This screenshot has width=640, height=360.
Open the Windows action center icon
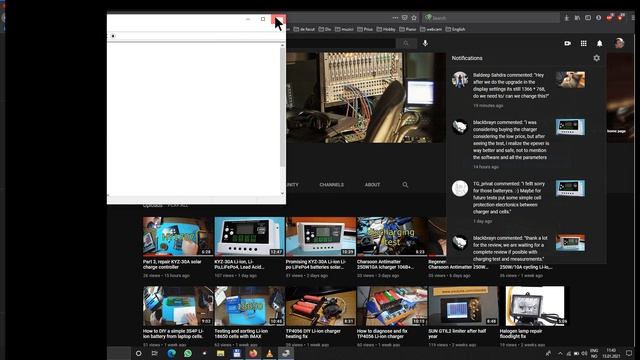click(x=629, y=353)
